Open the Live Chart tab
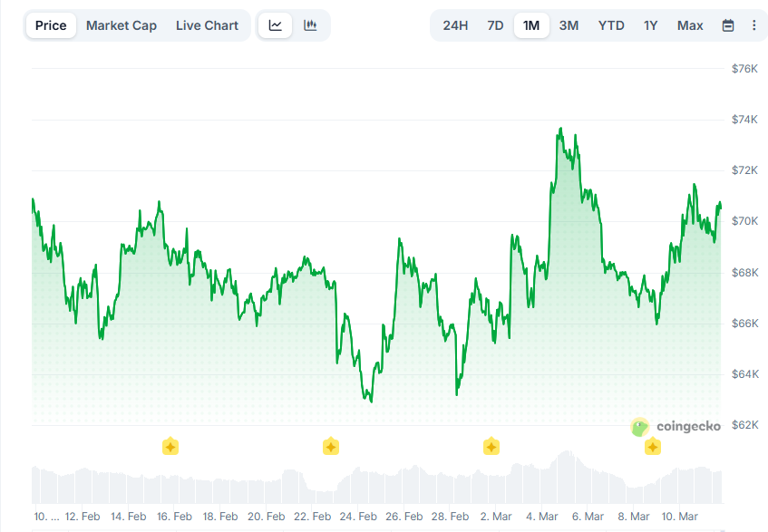Screen dimensions: 768x532 click(x=207, y=25)
